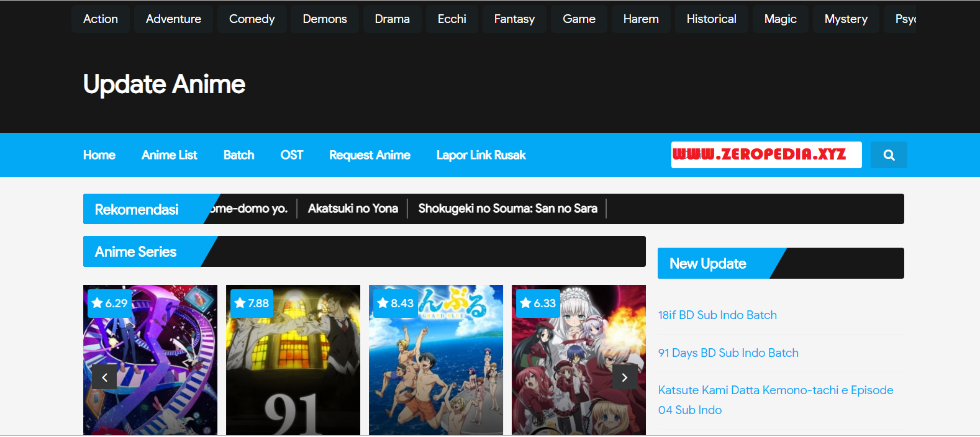
Task: Open the Action genre tag
Action: [101, 19]
